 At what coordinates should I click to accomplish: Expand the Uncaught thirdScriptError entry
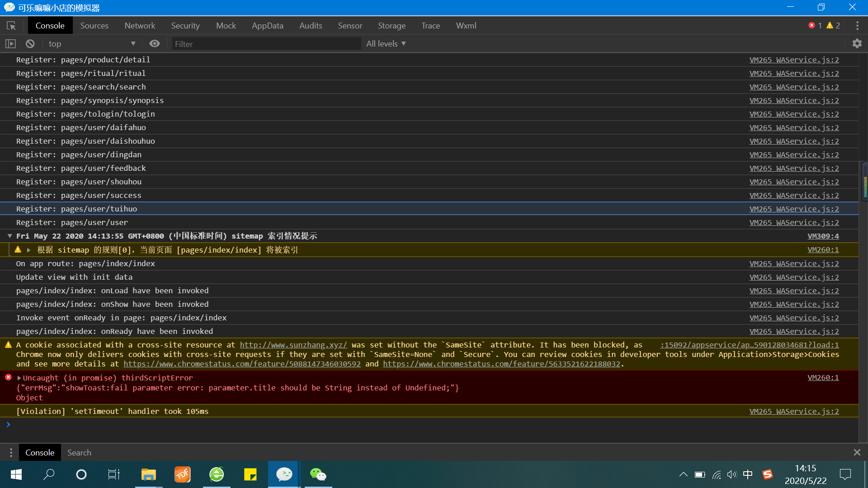click(x=19, y=378)
